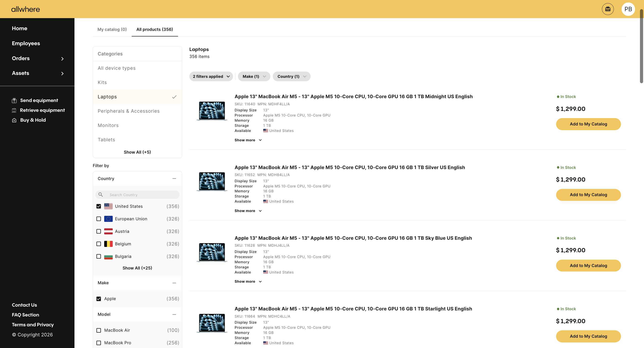Collapse the Make filter section
Screen dimensions: 644x348
[x=174, y=283]
